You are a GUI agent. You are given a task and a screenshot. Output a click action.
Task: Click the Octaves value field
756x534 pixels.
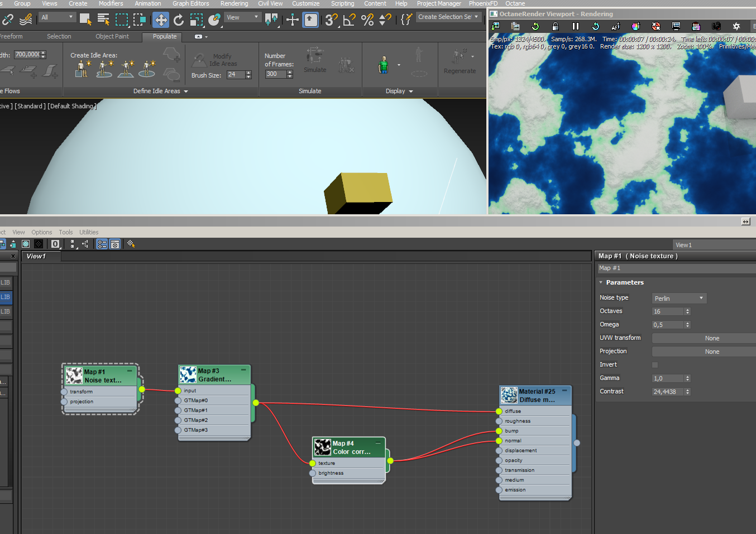pos(668,311)
